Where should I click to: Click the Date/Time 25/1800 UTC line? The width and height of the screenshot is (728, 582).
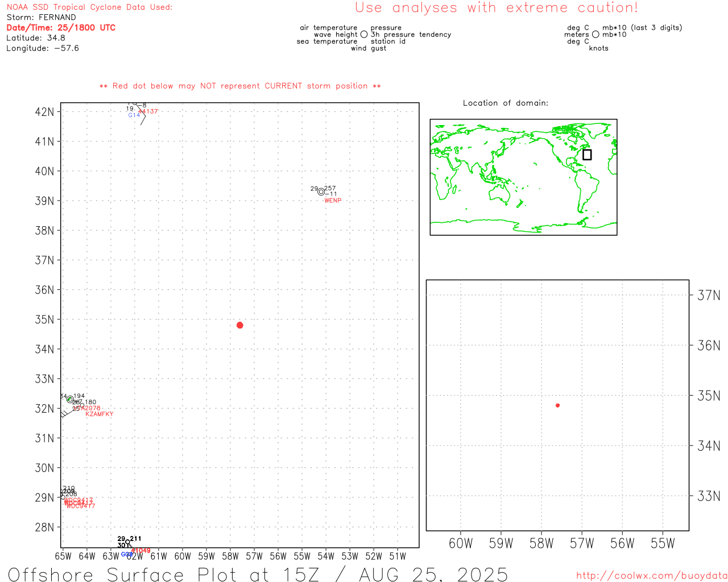[61, 28]
